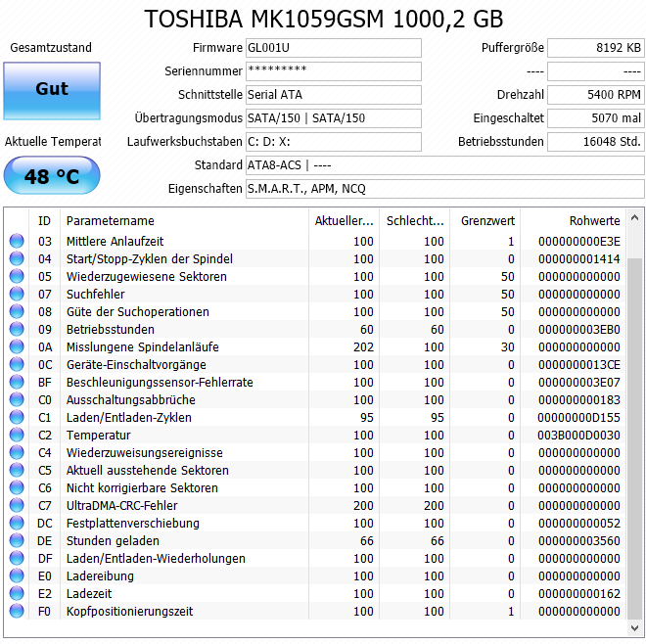Click the ID column header
Screen dimensions: 646x644
(44, 221)
